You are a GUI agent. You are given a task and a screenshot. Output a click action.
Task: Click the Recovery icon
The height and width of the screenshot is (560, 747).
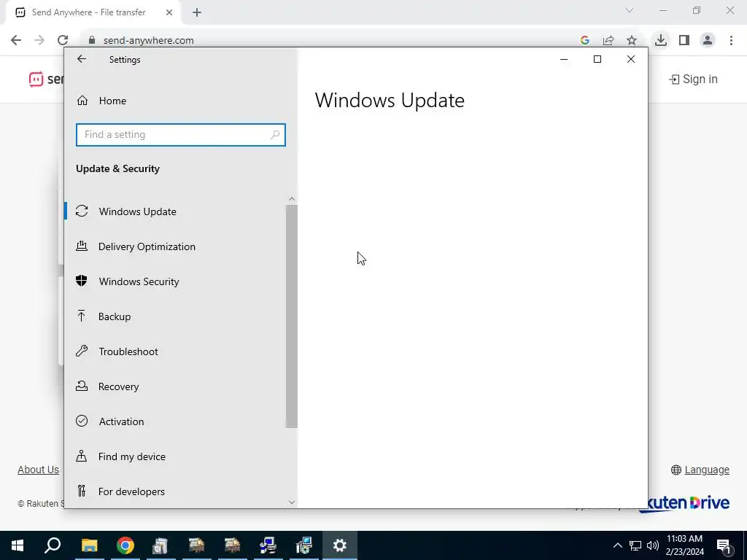82,386
